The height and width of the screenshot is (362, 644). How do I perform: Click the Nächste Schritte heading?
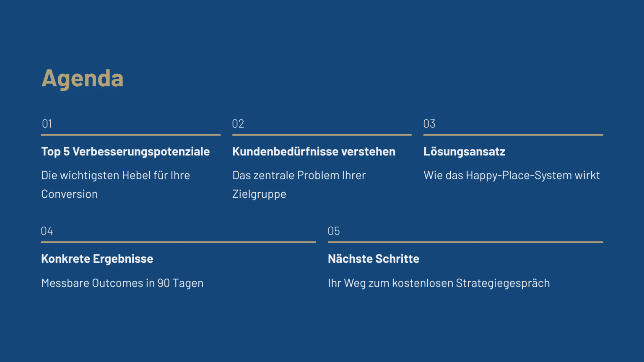tap(374, 259)
